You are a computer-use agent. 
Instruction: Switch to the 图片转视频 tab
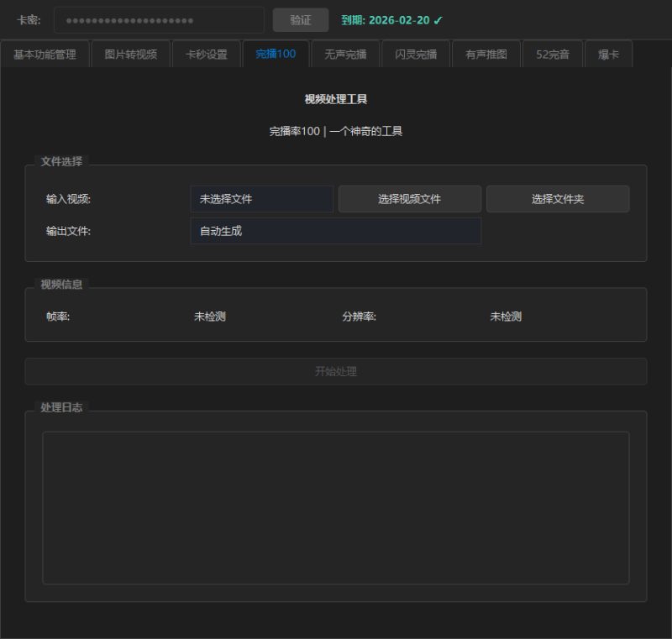point(130,55)
